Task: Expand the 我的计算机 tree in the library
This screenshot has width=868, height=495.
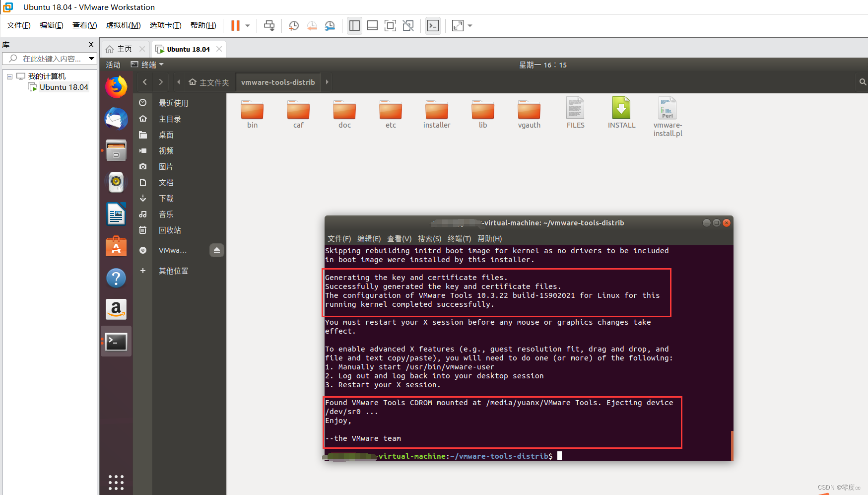Action: click(x=9, y=76)
